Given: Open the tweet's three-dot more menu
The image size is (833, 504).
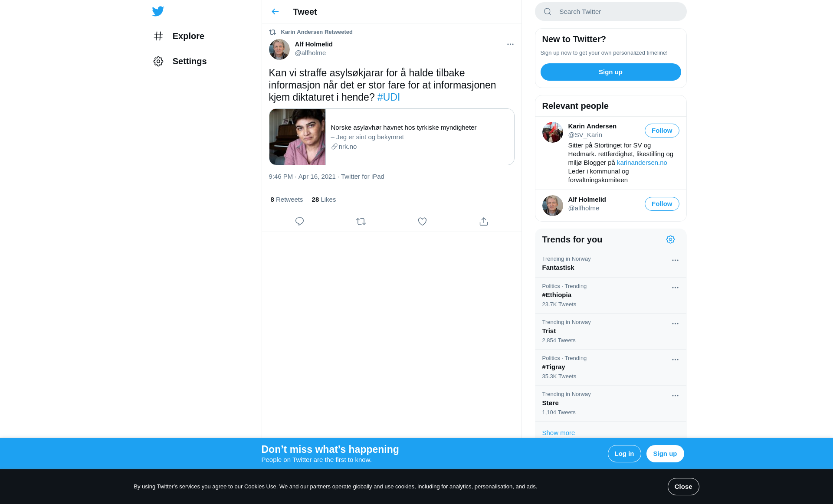Looking at the screenshot, I should coord(510,44).
